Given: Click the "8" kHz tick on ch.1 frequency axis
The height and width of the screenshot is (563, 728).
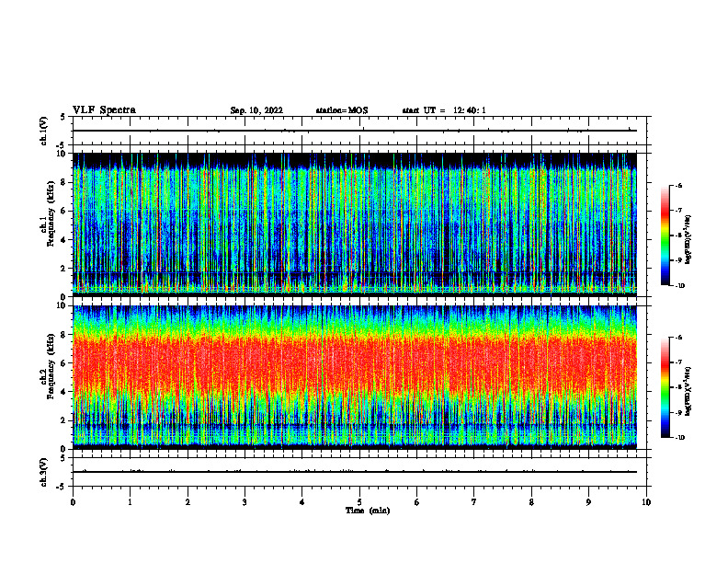Looking at the screenshot, I should 64,182.
